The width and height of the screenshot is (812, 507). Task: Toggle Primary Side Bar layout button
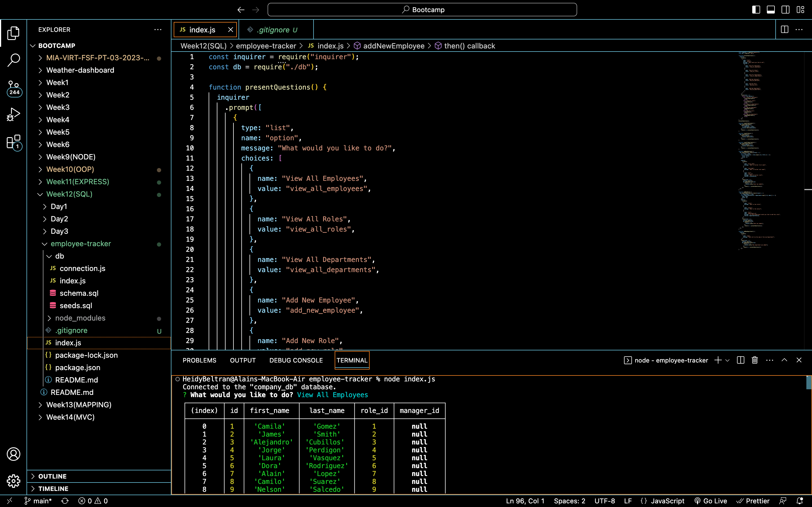pos(756,10)
